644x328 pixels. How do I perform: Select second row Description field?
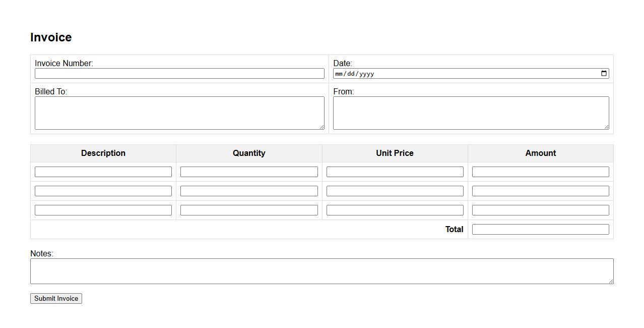pos(103,191)
